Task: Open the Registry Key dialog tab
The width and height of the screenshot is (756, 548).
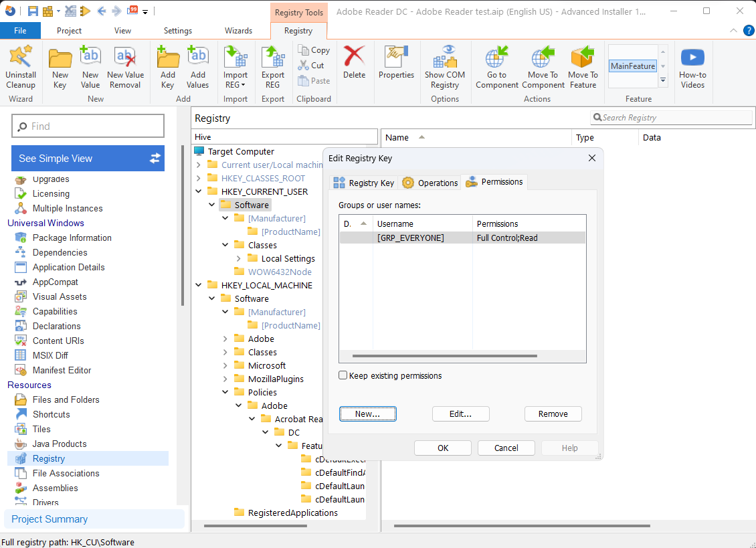Action: [x=364, y=183]
